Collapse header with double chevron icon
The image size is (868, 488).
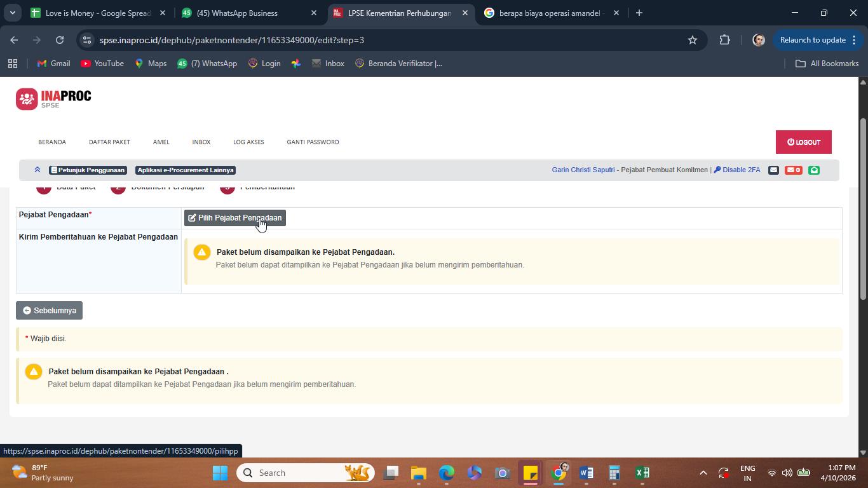[x=37, y=170]
